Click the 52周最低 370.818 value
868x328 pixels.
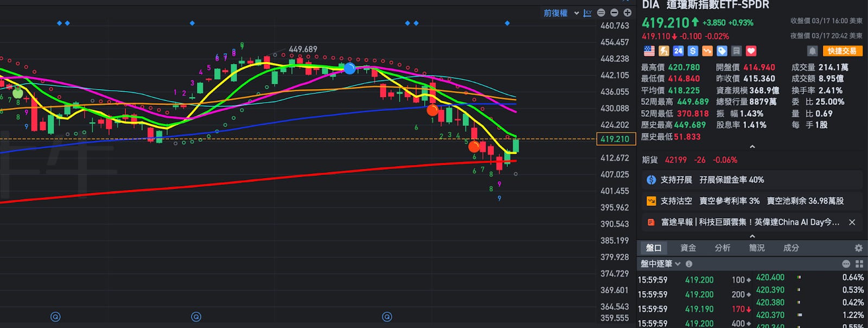[x=692, y=114]
